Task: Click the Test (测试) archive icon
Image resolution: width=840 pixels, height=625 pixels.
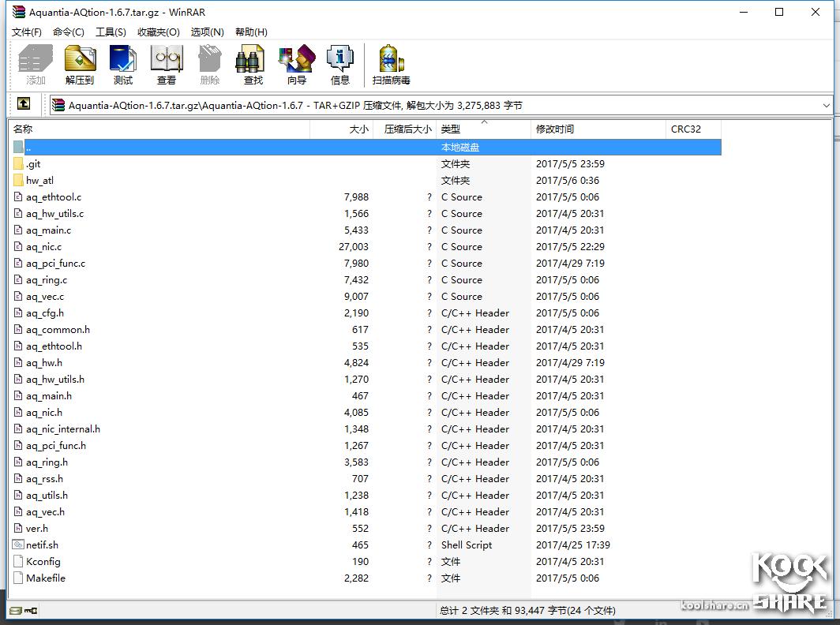Action: coord(123,65)
